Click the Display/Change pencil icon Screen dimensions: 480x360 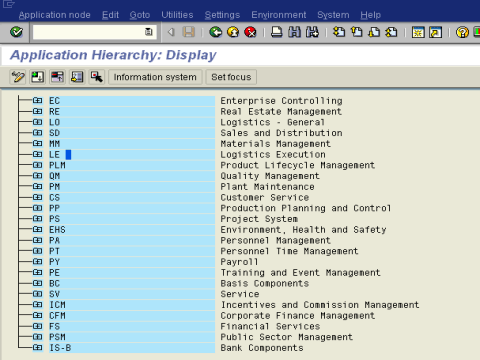(x=18, y=77)
